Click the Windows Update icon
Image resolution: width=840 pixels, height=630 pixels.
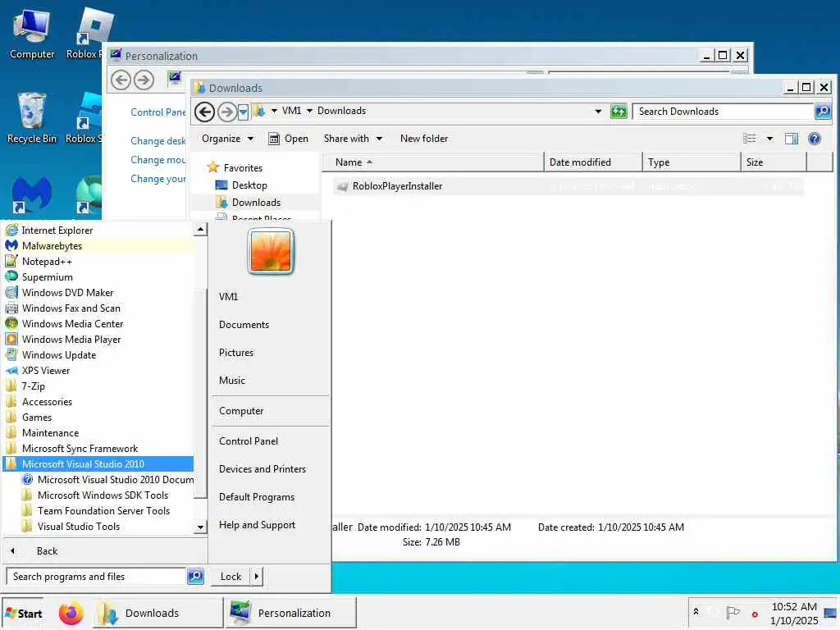tap(11, 354)
